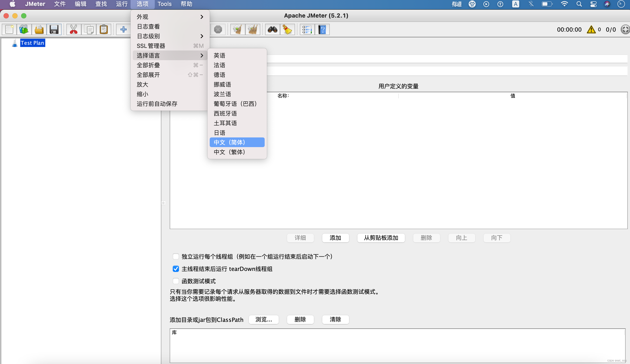Click the New test plan toolbar icon

9,29
